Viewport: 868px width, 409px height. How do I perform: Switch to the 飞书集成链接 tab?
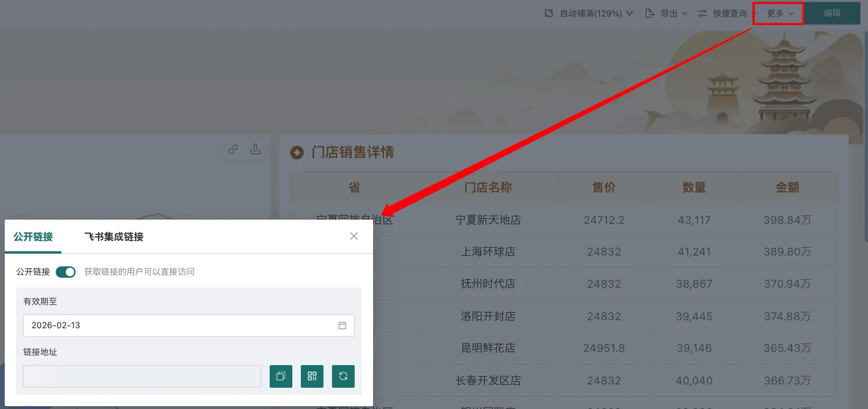[x=114, y=237]
